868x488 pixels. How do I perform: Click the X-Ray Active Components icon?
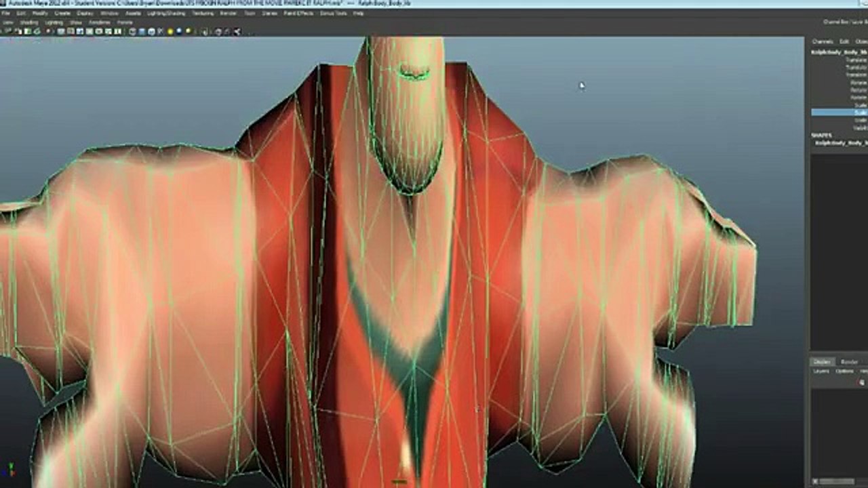click(227, 31)
